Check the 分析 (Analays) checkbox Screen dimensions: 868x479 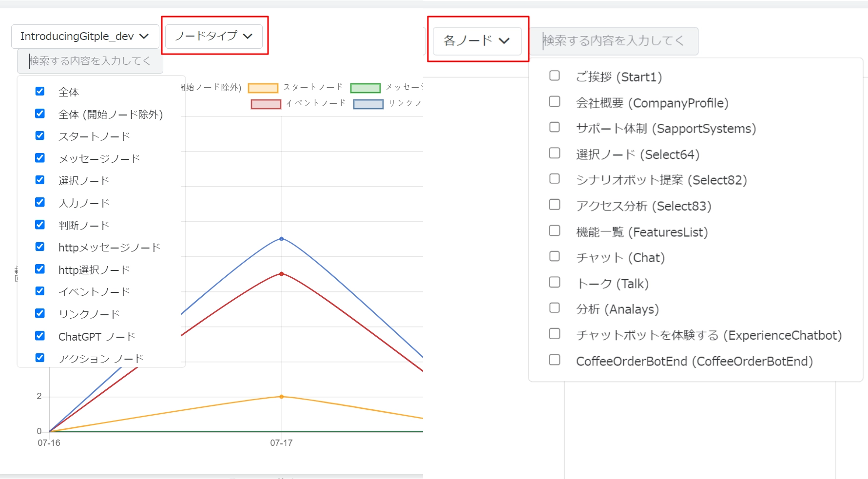(x=555, y=308)
